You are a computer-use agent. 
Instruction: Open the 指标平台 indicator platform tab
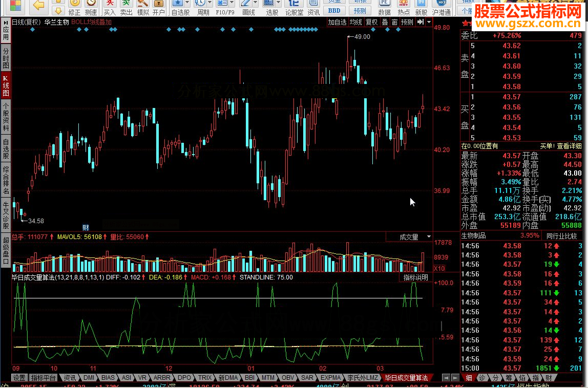coord(43,377)
